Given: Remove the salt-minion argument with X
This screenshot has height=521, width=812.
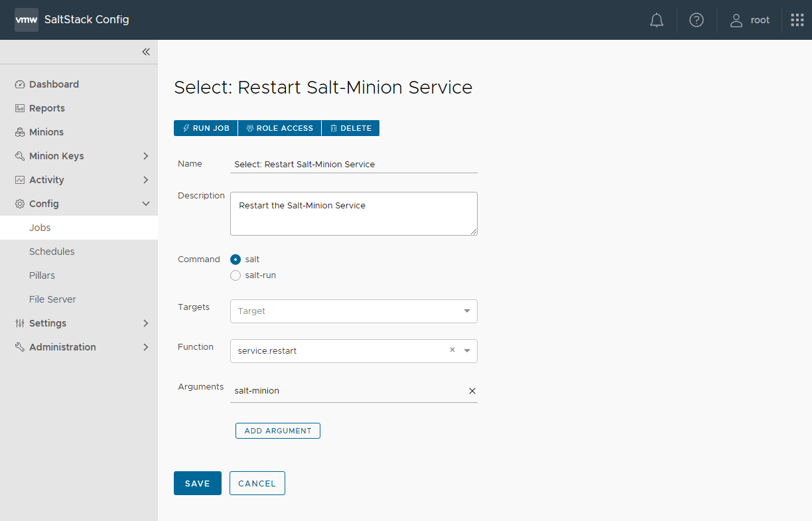Looking at the screenshot, I should (472, 391).
